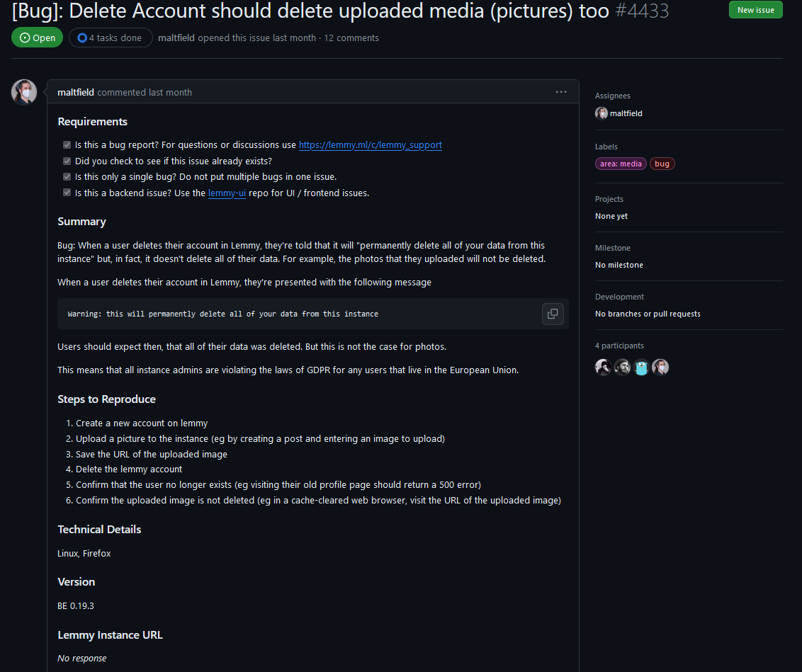This screenshot has height=672, width=802.
Task: Open maltfield's profile from the issue header
Action: tap(176, 38)
